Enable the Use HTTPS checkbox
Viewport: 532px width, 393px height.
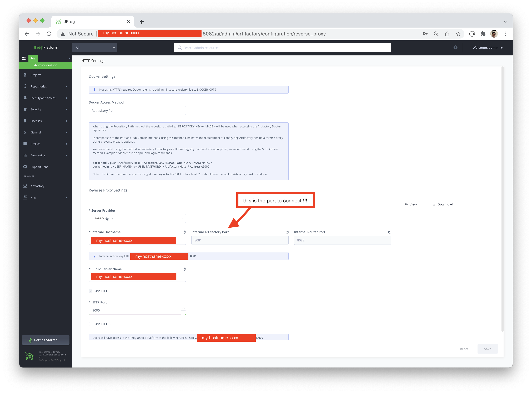pyautogui.click(x=91, y=324)
